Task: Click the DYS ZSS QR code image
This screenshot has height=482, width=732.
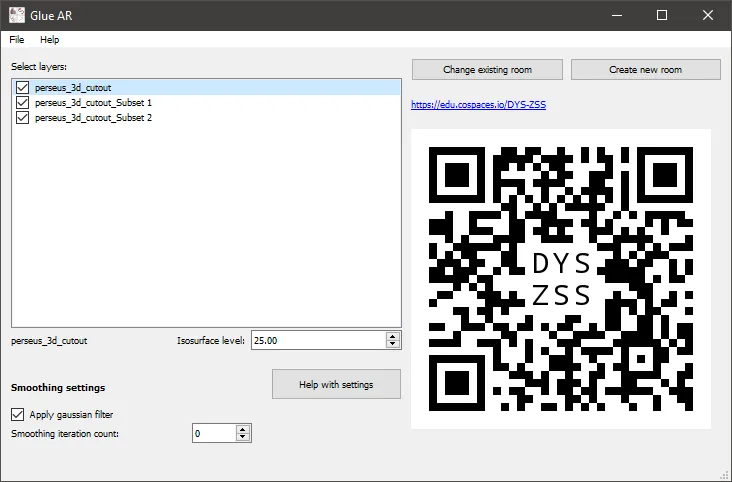Action: click(x=561, y=279)
